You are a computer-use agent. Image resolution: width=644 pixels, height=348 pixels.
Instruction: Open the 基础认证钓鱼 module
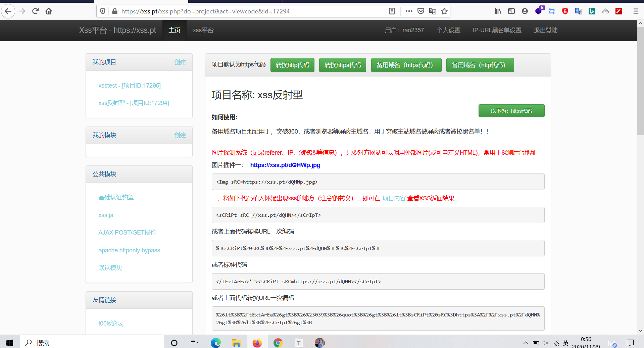tap(116, 197)
